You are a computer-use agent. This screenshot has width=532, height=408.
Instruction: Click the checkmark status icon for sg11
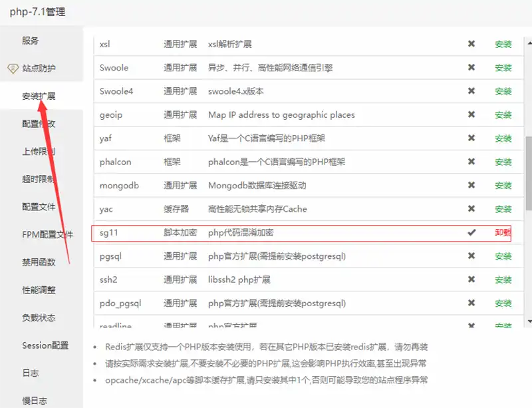point(471,232)
